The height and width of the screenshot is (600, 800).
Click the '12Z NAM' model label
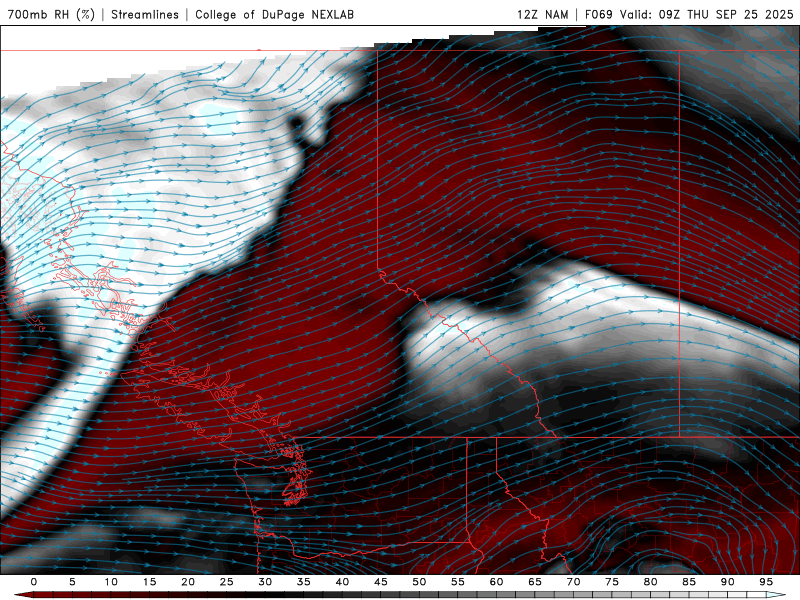(542, 14)
